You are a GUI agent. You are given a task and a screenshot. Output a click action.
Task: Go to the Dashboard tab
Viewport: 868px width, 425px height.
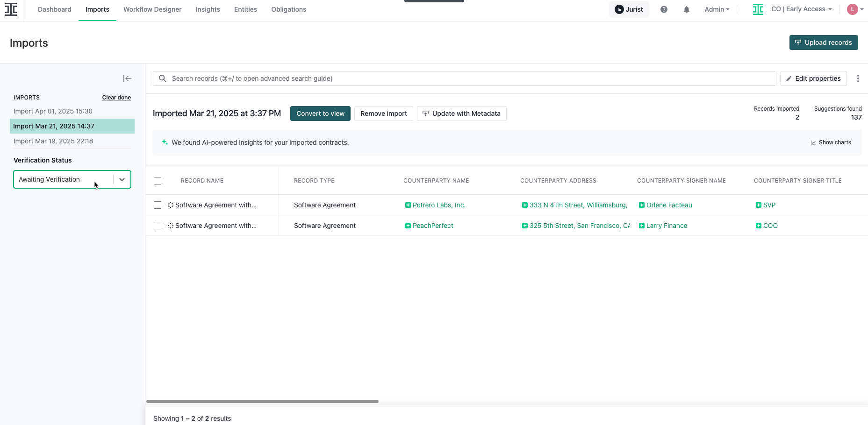(55, 9)
